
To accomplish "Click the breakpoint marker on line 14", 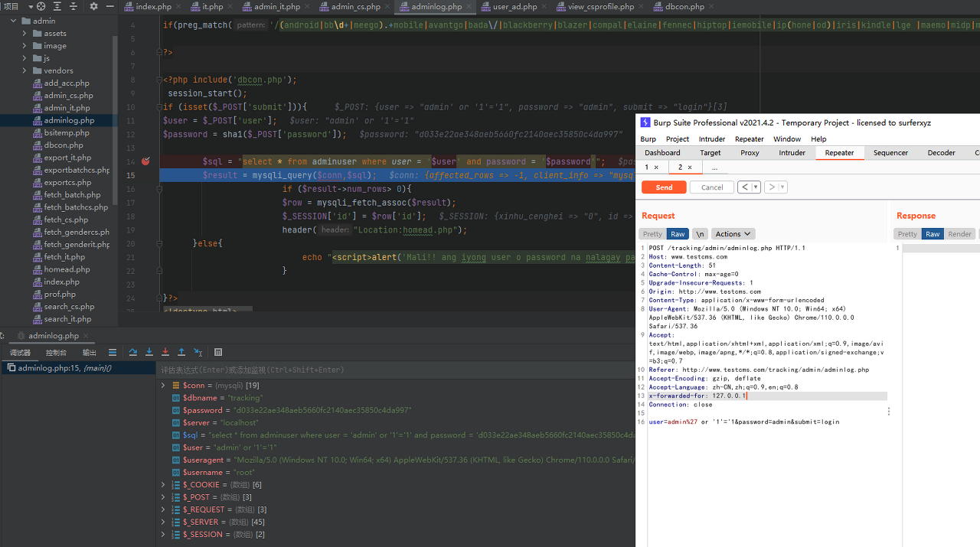I will pos(145,161).
